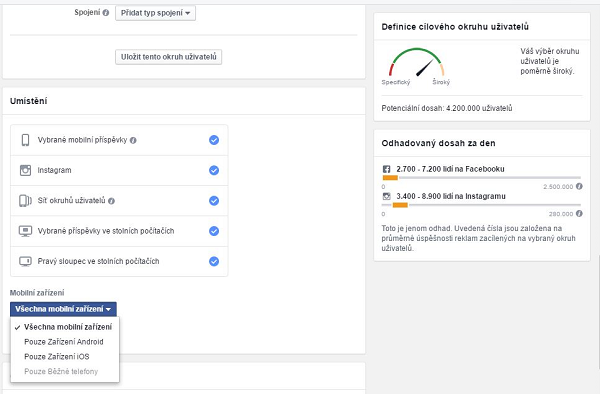Image resolution: width=600 pixels, height=394 pixels.
Task: Click the Specifický gauge label
Action: 396,82
